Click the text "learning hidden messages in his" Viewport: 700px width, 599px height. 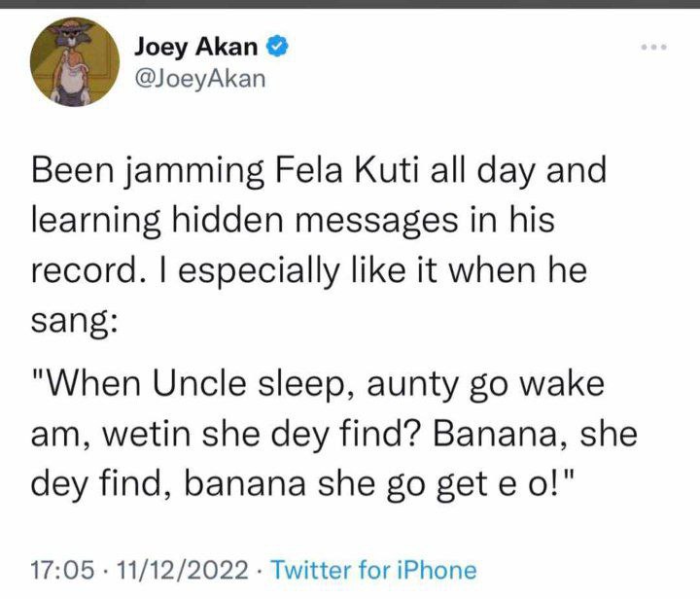293,221
